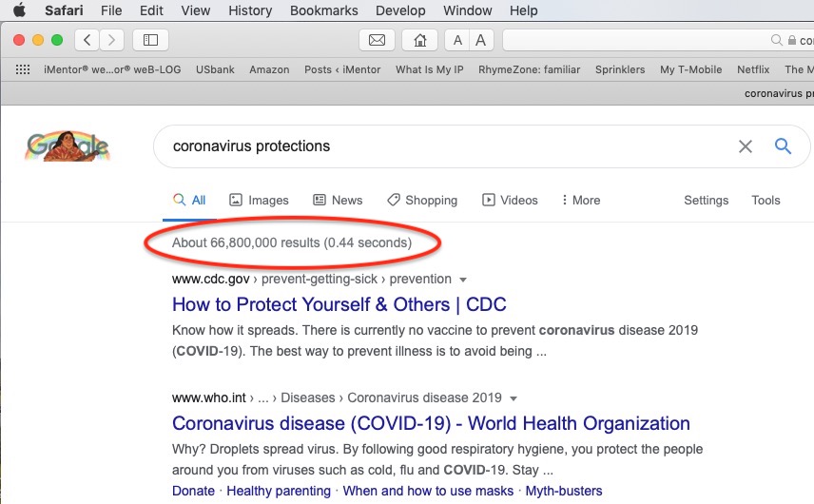
Task: Open the Help menu
Action: click(523, 10)
